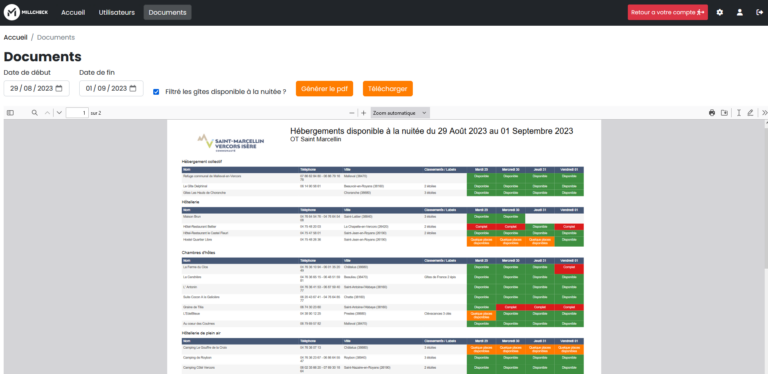Click 'Gîtes Les Hauts de Choranche' row

pyautogui.click(x=383, y=193)
